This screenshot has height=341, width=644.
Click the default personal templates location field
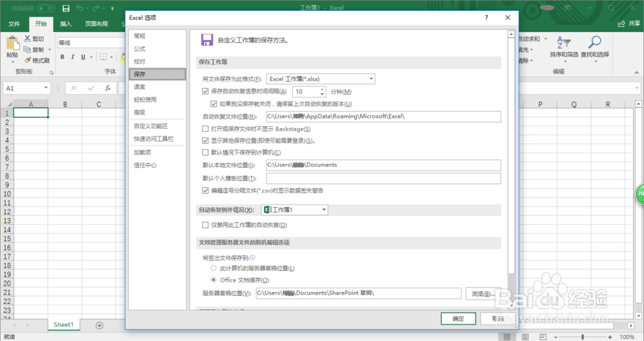pos(383,178)
